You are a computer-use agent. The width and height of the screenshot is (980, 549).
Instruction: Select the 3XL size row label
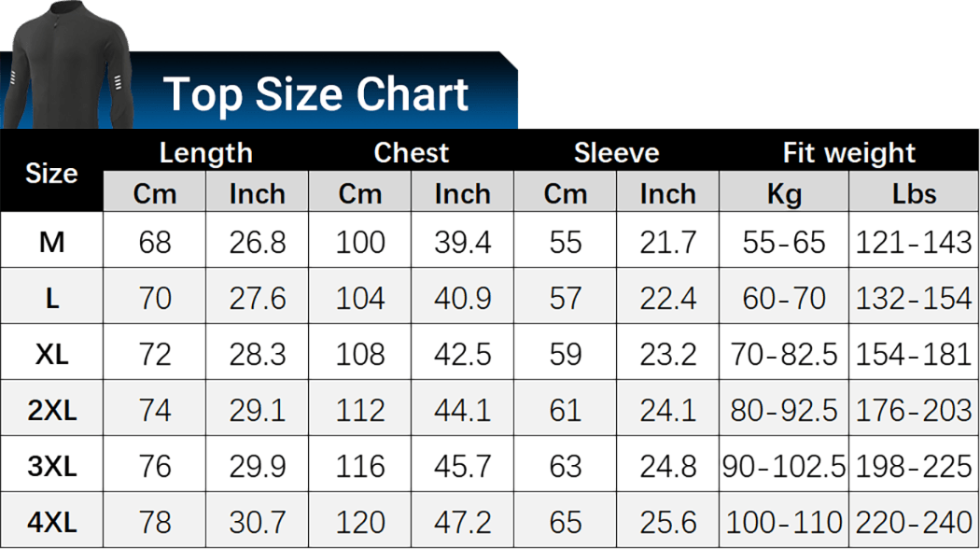tap(51, 466)
